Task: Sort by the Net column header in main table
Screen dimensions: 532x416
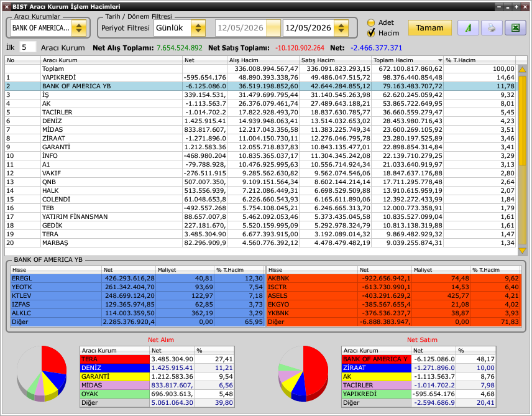Action: click(205, 60)
